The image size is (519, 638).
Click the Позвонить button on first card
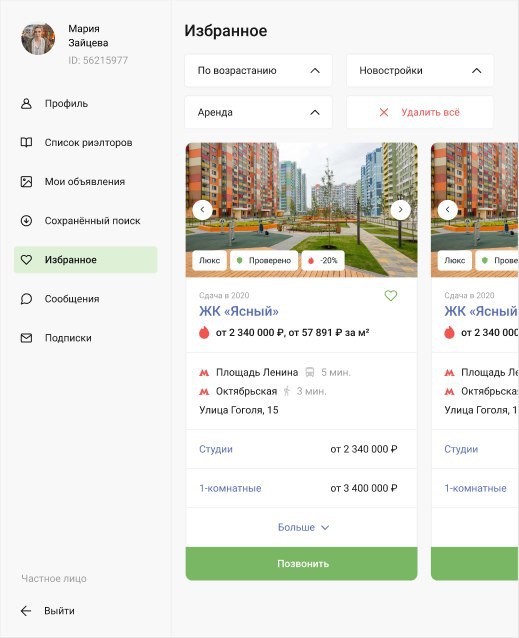(x=301, y=564)
